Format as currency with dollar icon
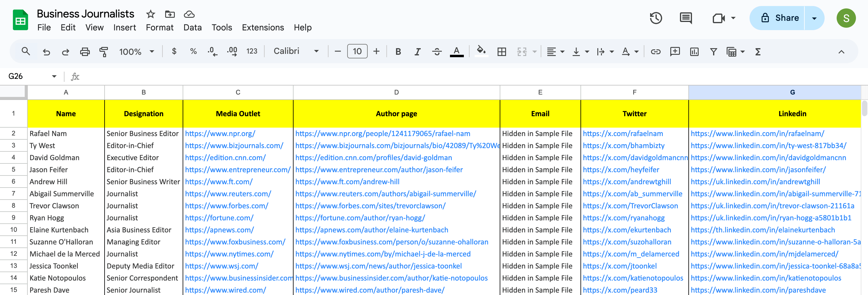868x295 pixels. [x=174, y=51]
